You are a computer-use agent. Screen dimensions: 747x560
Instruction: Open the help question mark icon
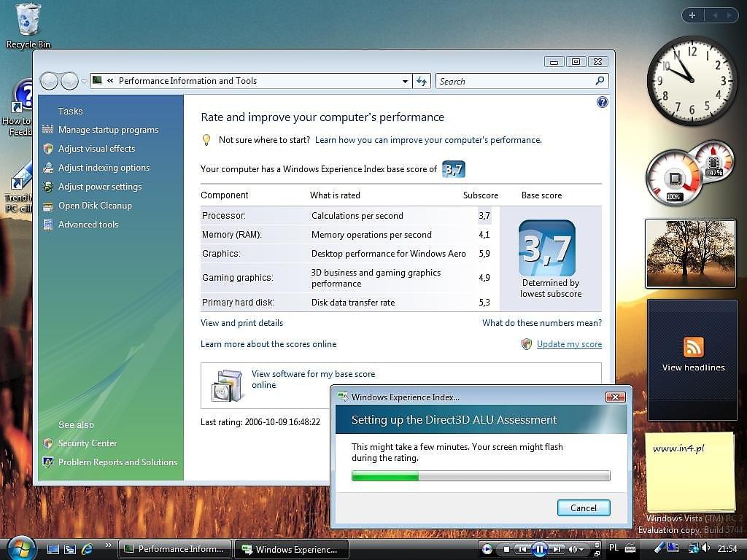(x=602, y=102)
